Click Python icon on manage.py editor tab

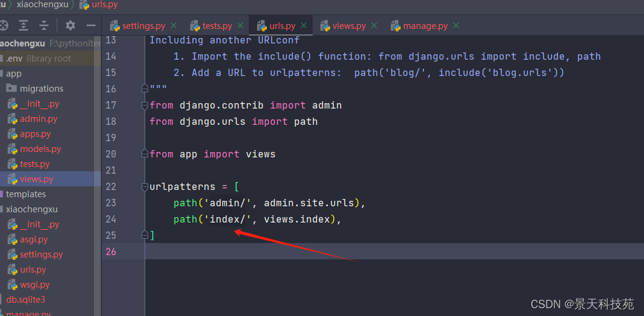(396, 27)
